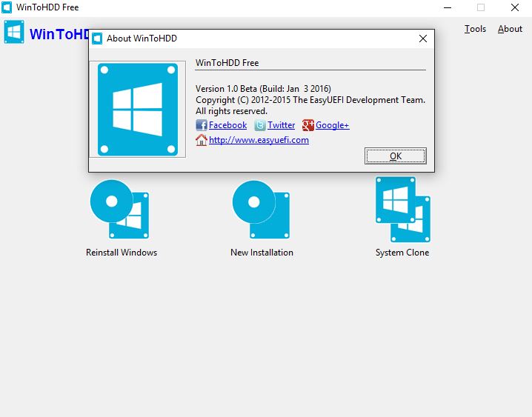
Task: Click the Version 1.0 Beta build text
Action: (x=263, y=89)
